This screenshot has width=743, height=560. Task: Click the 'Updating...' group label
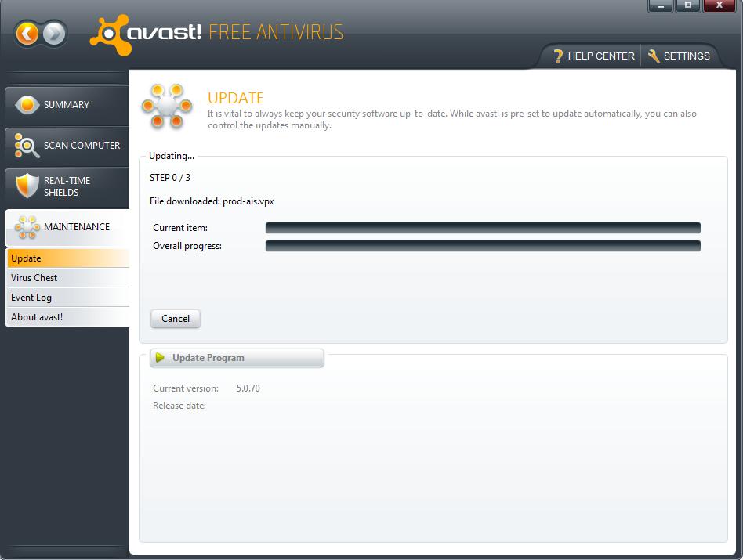point(172,156)
